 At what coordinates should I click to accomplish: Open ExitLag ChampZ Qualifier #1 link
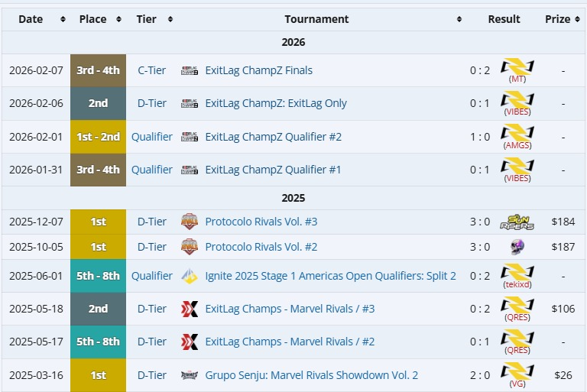(x=274, y=170)
